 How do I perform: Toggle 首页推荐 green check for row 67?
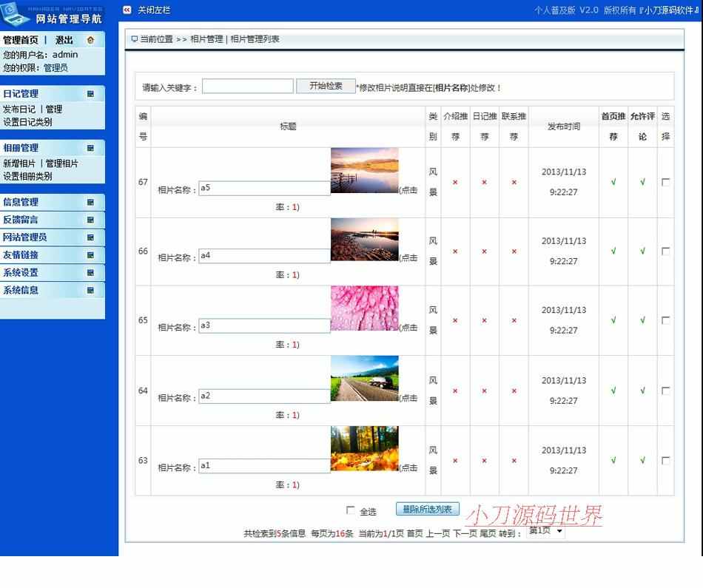[x=613, y=182]
